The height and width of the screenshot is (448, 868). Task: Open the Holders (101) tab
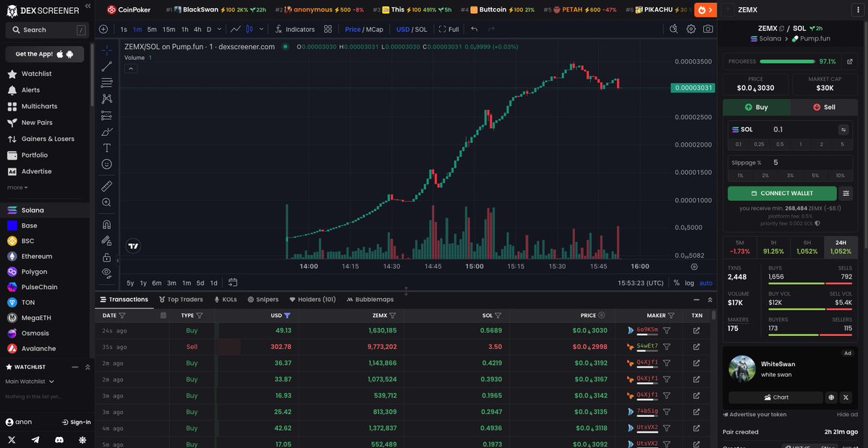click(312, 299)
